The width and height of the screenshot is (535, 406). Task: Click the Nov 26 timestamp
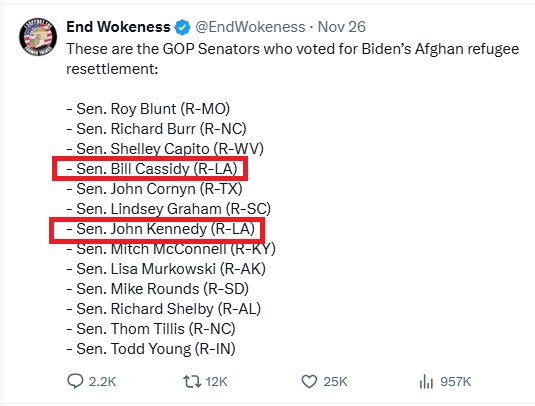pyautogui.click(x=342, y=27)
